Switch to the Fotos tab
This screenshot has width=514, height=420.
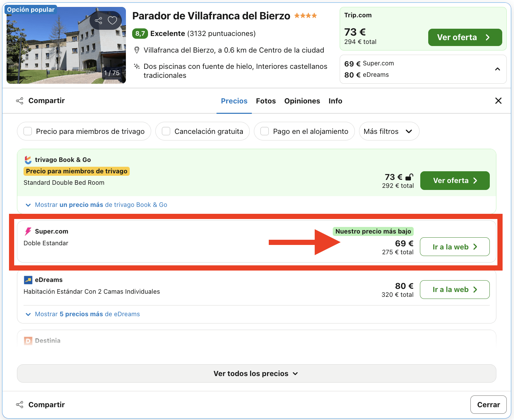click(x=266, y=101)
